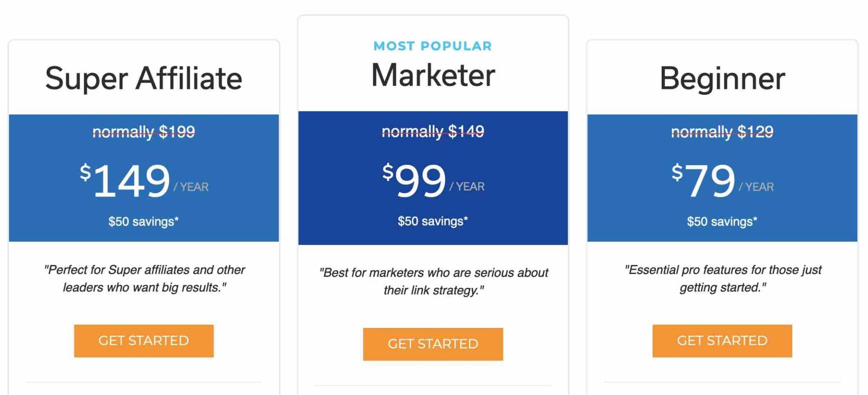This screenshot has width=868, height=395.
Task: Click the strikethrough normally $199 text
Action: coord(144,131)
